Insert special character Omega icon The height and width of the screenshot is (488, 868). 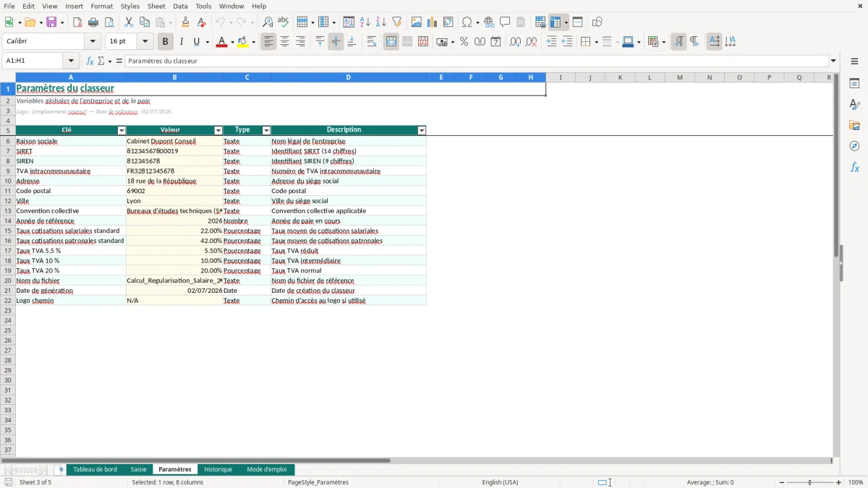click(467, 22)
